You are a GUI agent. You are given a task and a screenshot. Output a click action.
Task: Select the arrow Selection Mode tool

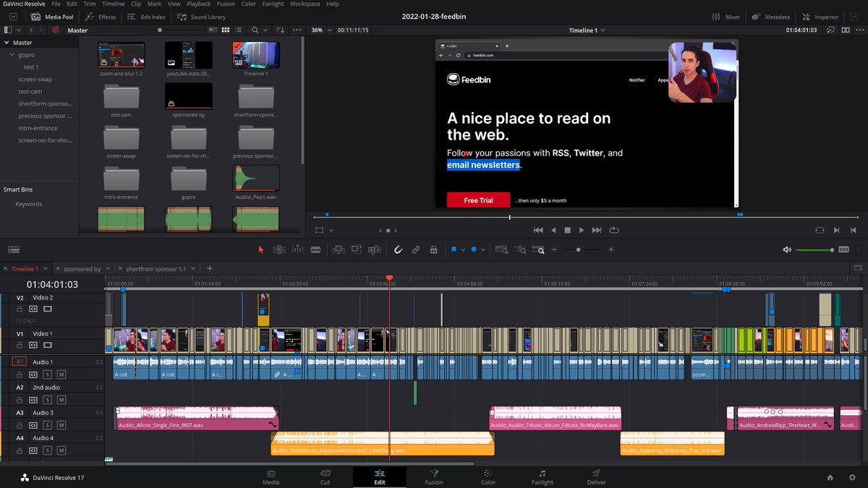click(x=261, y=249)
